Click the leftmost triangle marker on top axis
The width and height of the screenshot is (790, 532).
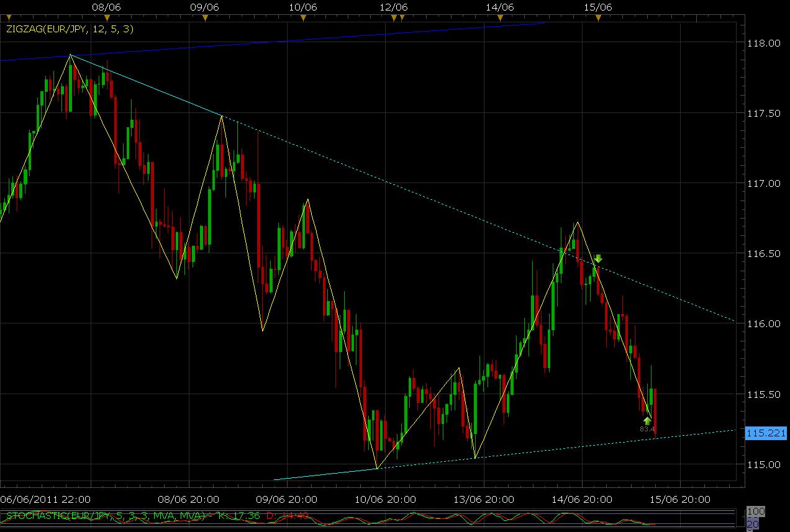click(7, 17)
